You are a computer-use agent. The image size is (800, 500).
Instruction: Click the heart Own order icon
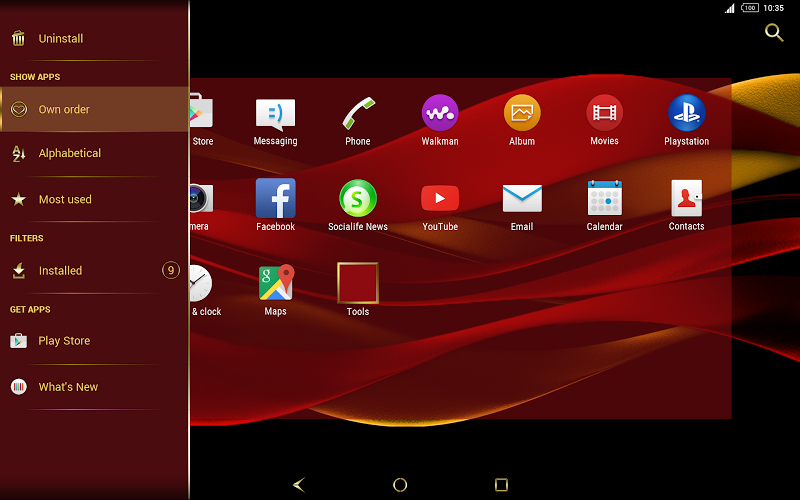click(19, 109)
